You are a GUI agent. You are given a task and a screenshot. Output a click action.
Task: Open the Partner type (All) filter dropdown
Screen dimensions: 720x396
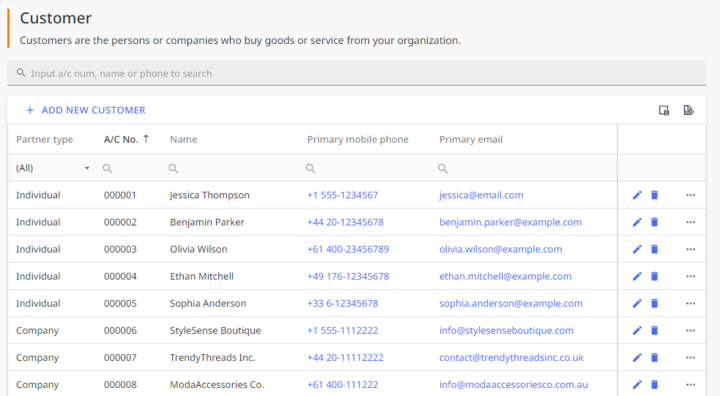[x=53, y=168]
